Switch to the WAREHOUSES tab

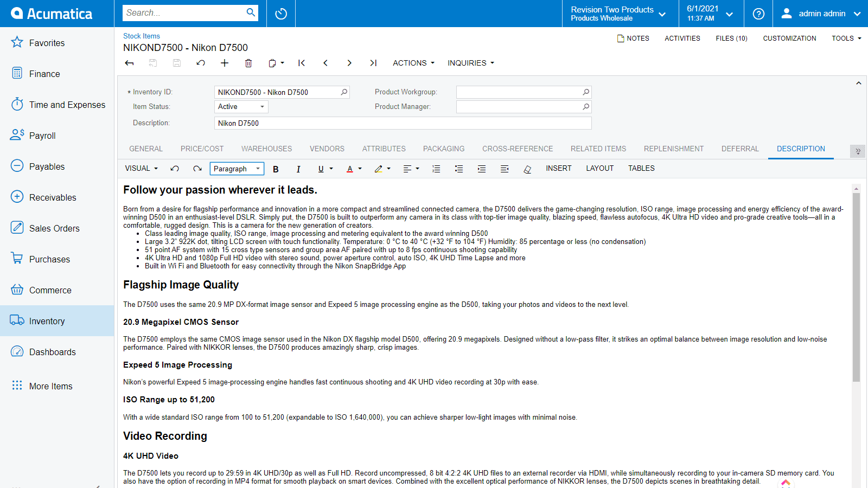tap(266, 149)
